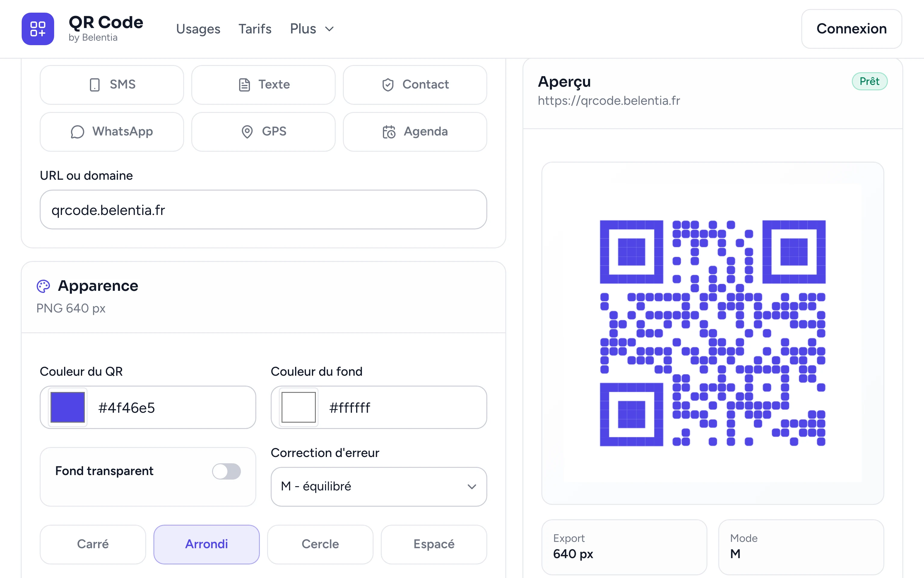Select the Cercle module shape
Image resolution: width=924 pixels, height=578 pixels.
point(320,544)
